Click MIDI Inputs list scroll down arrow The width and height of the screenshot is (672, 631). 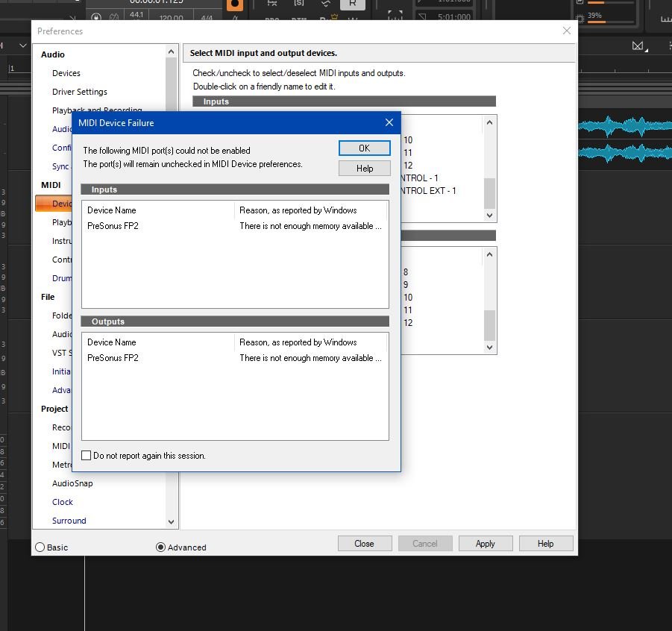point(489,216)
